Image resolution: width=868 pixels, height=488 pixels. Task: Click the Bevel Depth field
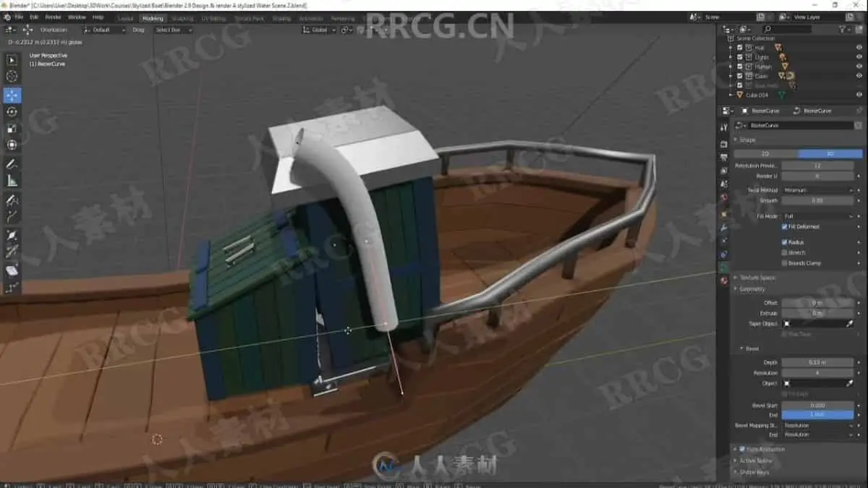817,362
